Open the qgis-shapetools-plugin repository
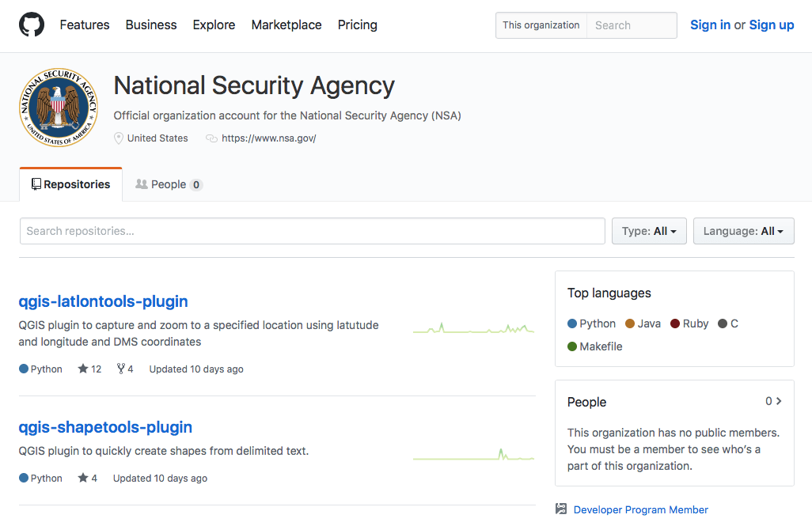812x526 pixels. 105,427
